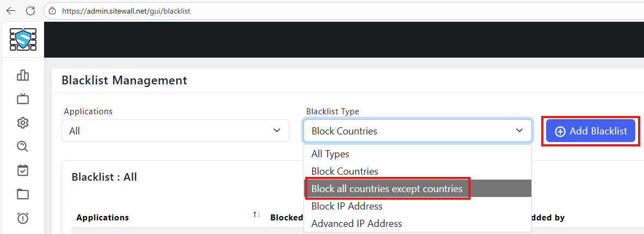This screenshot has width=644, height=234.
Task: Open the folder sidebar icon
Action: (23, 194)
